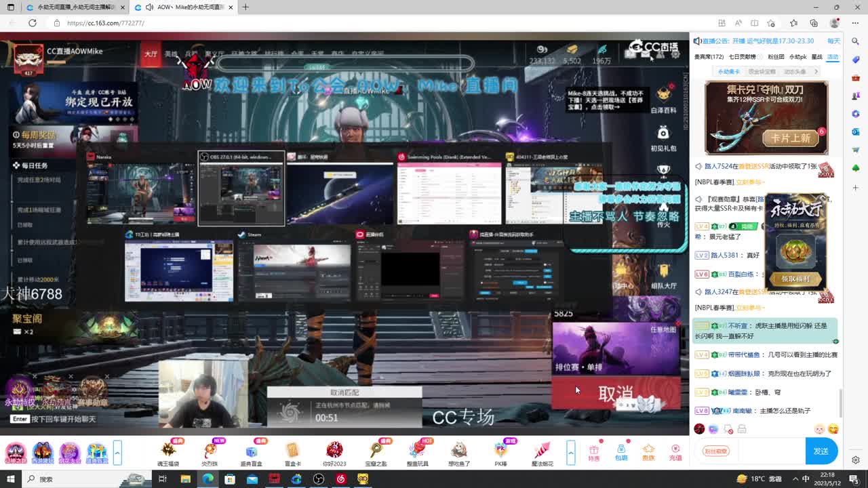Click the 发送 send button

coord(821,451)
